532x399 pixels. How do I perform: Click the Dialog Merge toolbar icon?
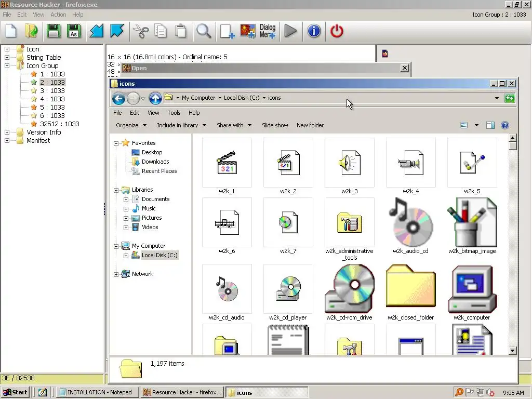click(268, 31)
